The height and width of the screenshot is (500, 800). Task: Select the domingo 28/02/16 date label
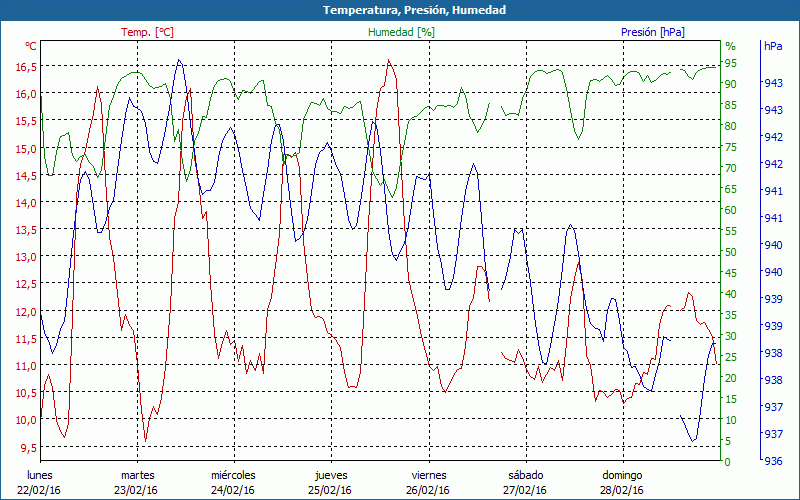pos(622,482)
